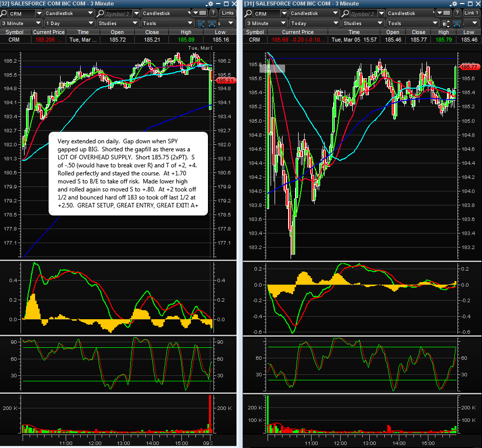The height and width of the screenshot is (448, 482).
Task: Focus the CRM symbol input in window [32]
Action: pos(22,14)
